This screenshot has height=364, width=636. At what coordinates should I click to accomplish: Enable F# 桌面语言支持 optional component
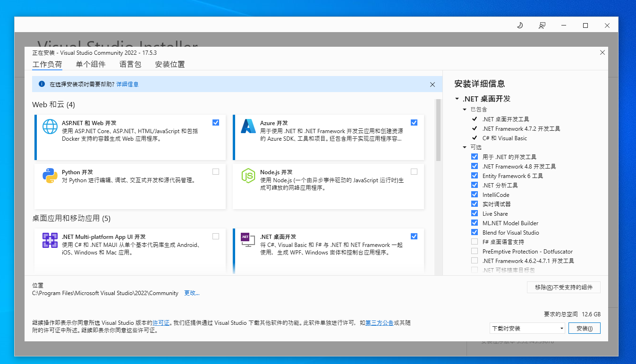(474, 241)
